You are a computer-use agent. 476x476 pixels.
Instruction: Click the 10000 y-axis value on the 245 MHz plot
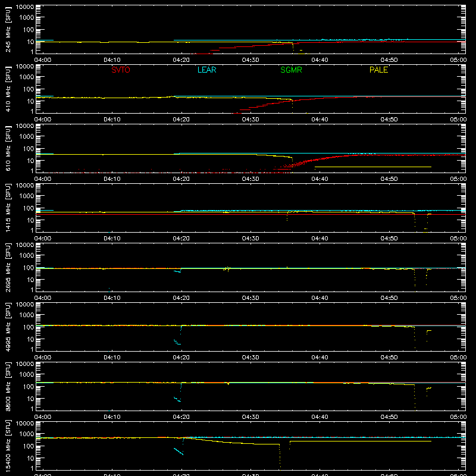pos(25,7)
